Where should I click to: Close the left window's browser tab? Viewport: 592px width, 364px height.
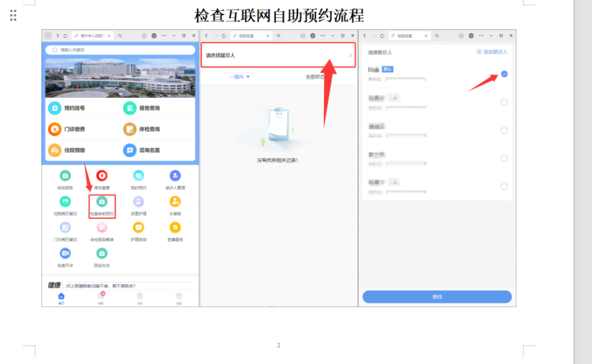(x=109, y=36)
